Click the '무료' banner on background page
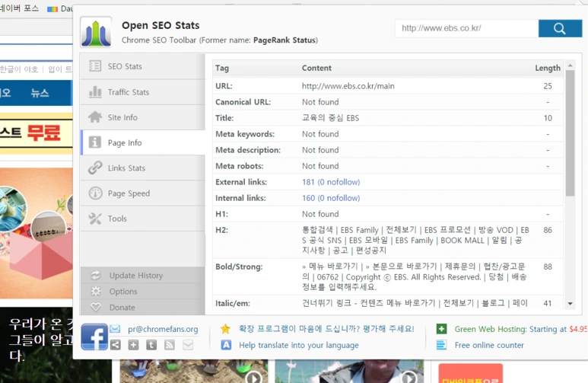 point(43,132)
